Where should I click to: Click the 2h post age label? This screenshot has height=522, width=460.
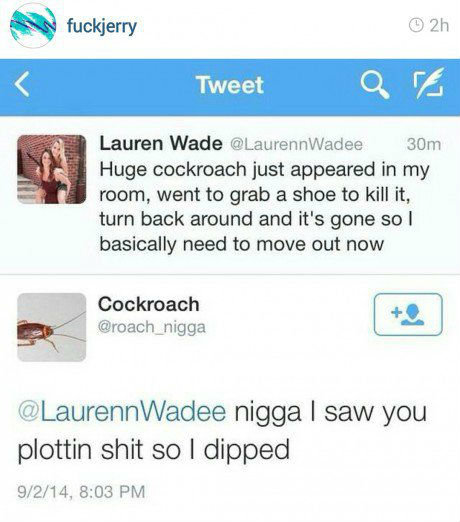(439, 26)
